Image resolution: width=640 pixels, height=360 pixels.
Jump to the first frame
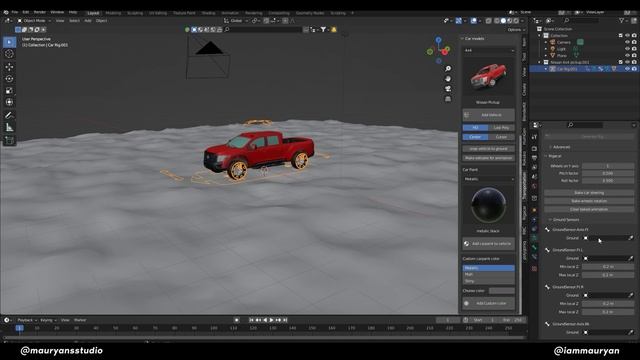coord(252,320)
